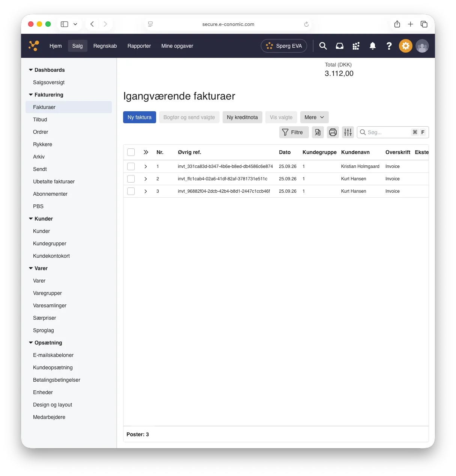This screenshot has width=456, height=476.
Task: Open Tilbud in the sidebar
Action: click(x=40, y=119)
